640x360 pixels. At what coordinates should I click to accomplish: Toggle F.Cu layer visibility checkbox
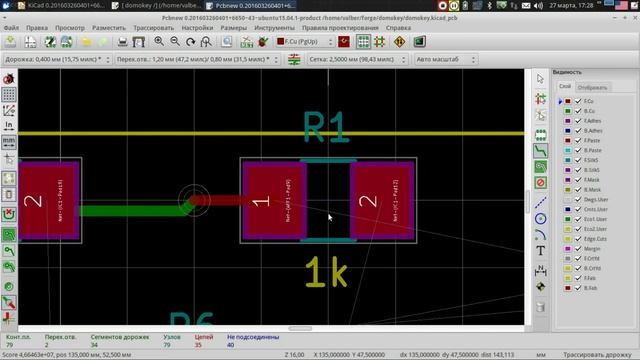pyautogui.click(x=578, y=101)
